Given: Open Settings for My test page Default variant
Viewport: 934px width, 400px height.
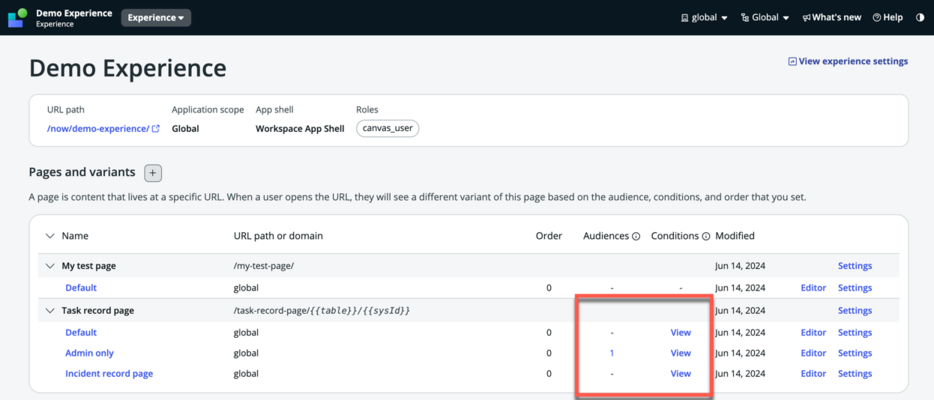Looking at the screenshot, I should (x=855, y=288).
